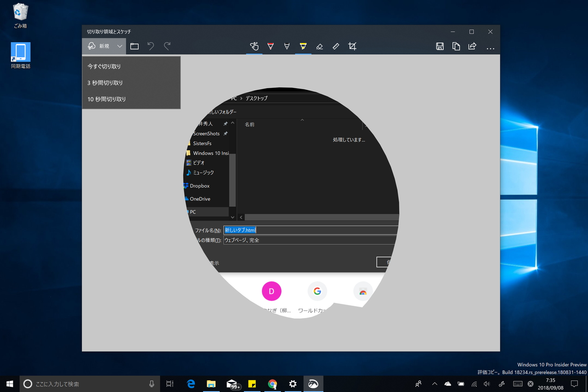This screenshot has width=588, height=392.
Task: Select the red ballpoint pen tool
Action: (x=271, y=46)
